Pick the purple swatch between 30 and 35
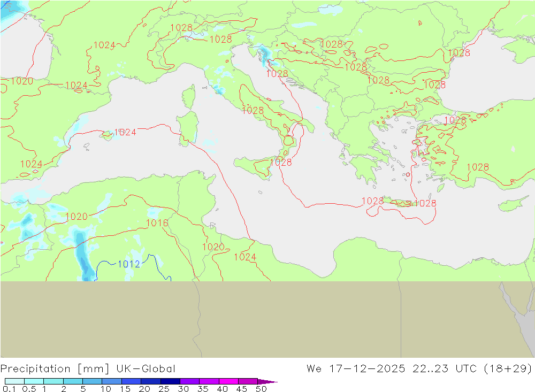 [190, 381]
